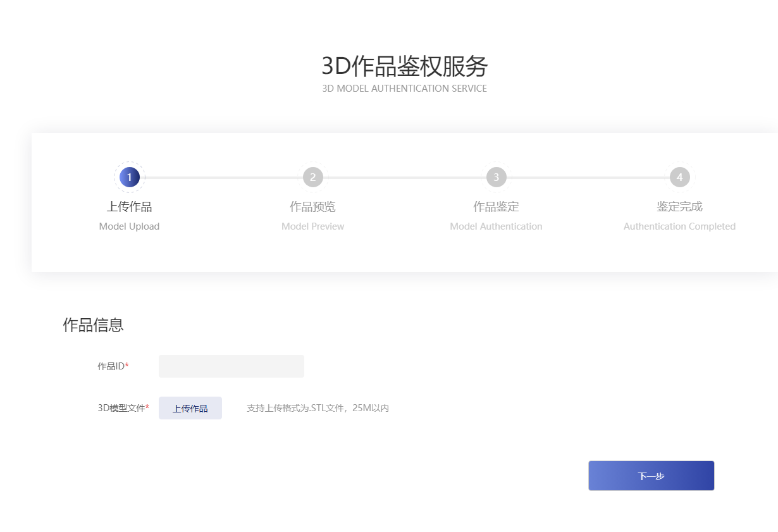The height and width of the screenshot is (532, 778).
Task: Click the 下一步 next step button
Action: pyautogui.click(x=651, y=476)
